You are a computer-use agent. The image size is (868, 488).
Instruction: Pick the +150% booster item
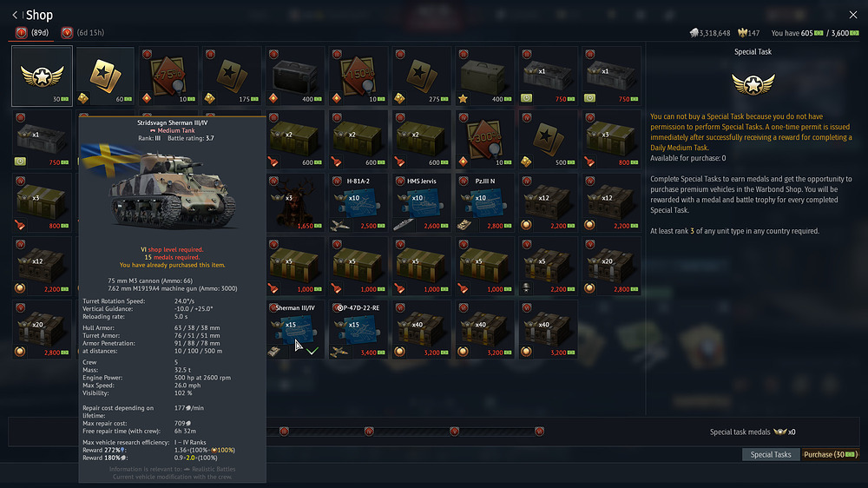click(x=358, y=76)
